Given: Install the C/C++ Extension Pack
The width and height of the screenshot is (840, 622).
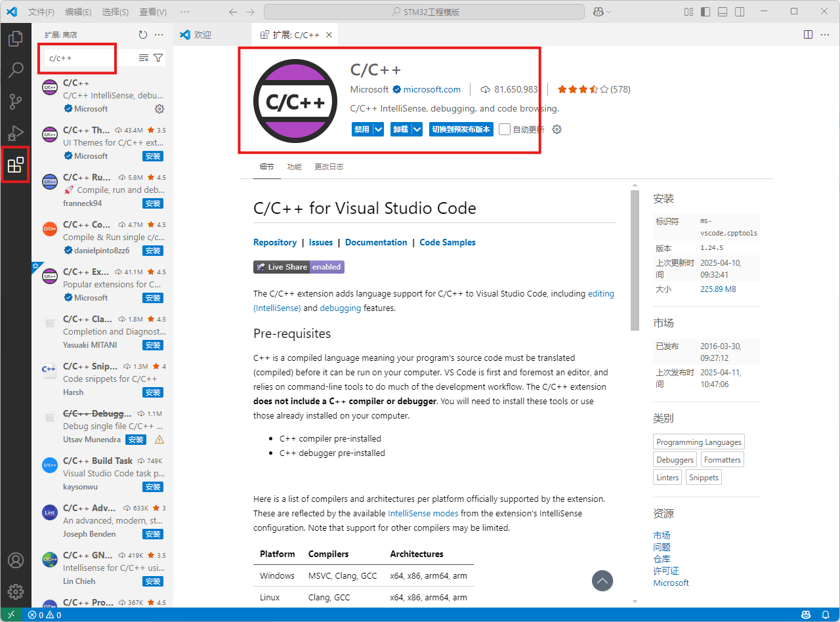Looking at the screenshot, I should point(153,298).
